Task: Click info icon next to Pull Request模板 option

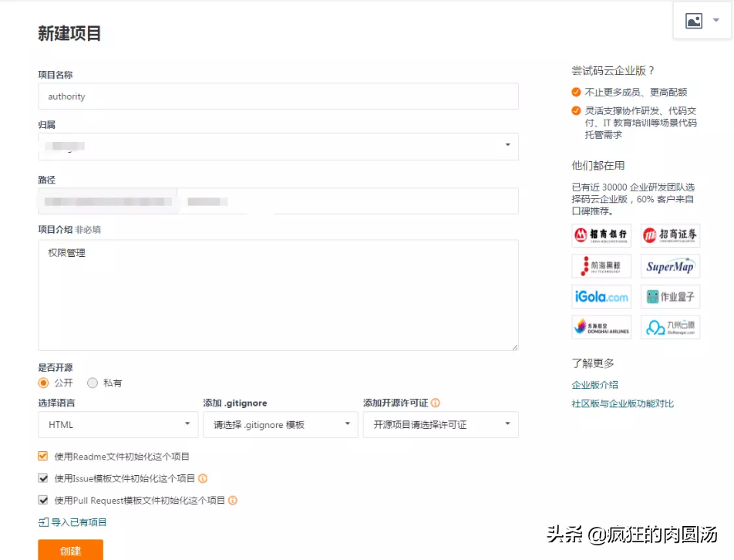Action: [x=233, y=501]
